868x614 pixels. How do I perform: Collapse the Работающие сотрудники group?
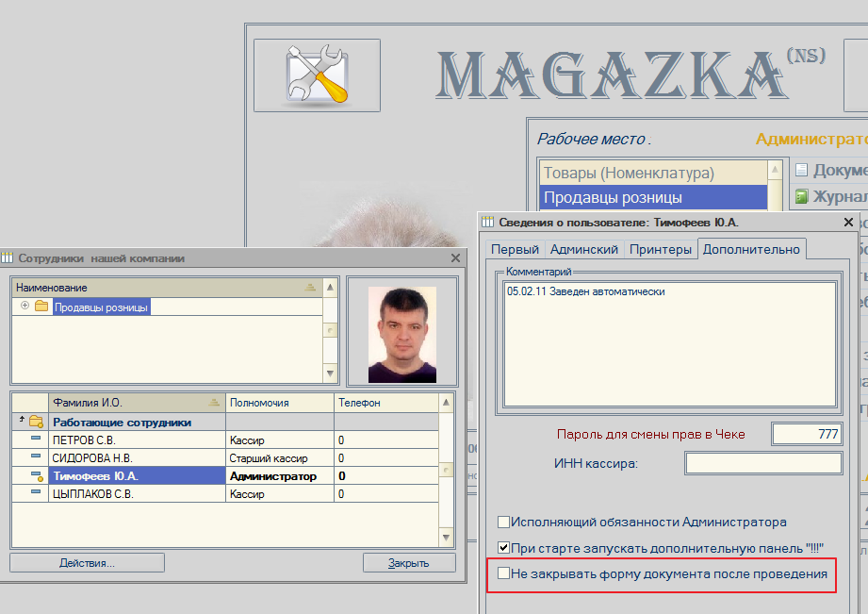click(22, 420)
